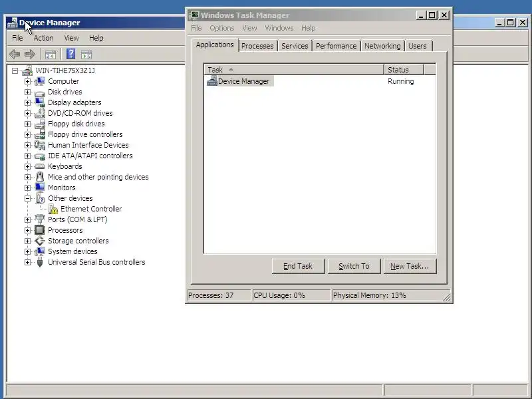Expand the Display adapters node
The height and width of the screenshot is (399, 532).
pyautogui.click(x=27, y=103)
